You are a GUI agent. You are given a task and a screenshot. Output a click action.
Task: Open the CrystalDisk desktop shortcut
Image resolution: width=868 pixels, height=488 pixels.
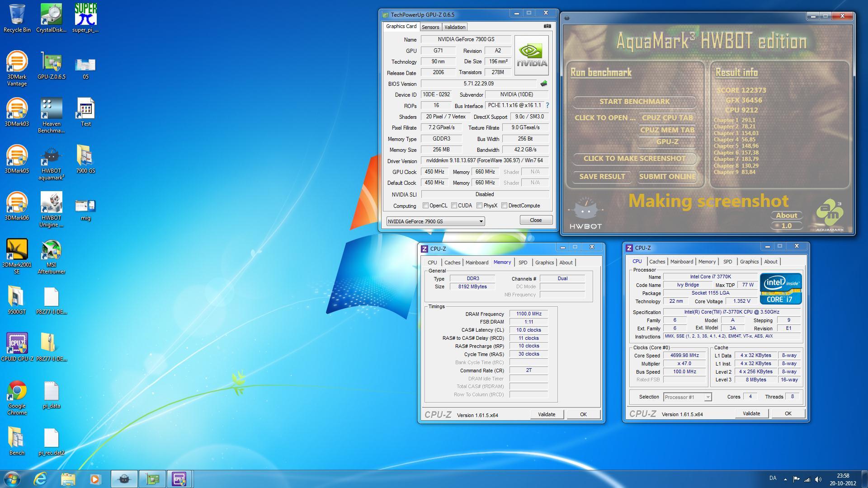point(51,18)
